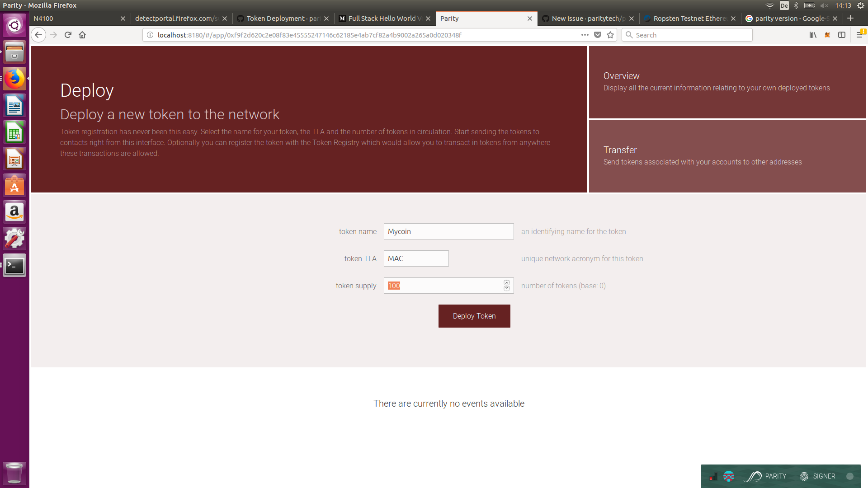Open the MetaMask fox extension
The height and width of the screenshot is (488, 868).
[x=827, y=35]
